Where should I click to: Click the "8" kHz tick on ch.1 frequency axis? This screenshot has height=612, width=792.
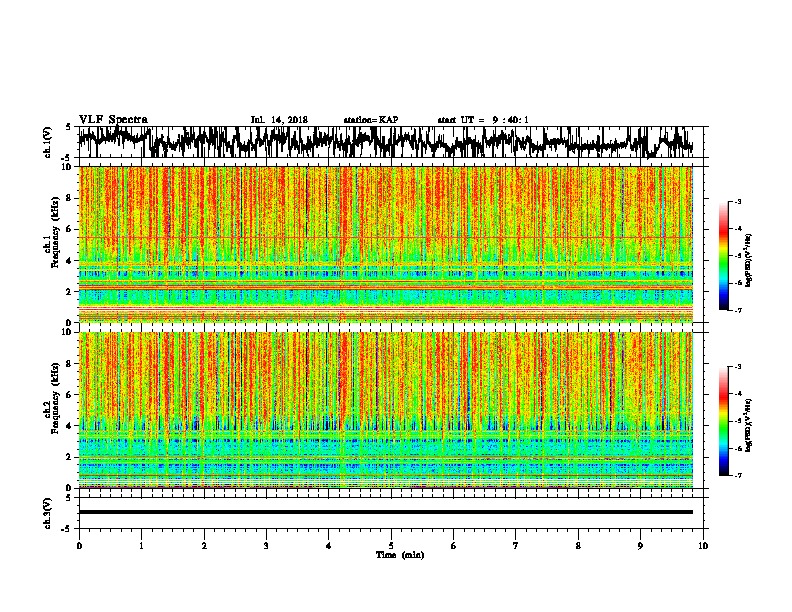point(69,198)
